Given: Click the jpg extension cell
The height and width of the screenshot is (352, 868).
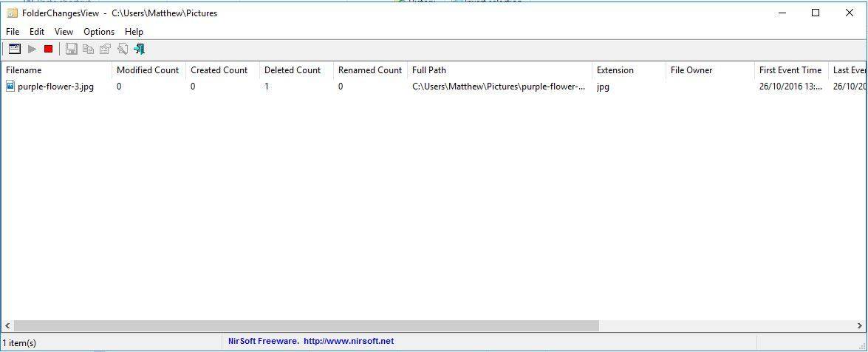Looking at the screenshot, I should tap(603, 87).
